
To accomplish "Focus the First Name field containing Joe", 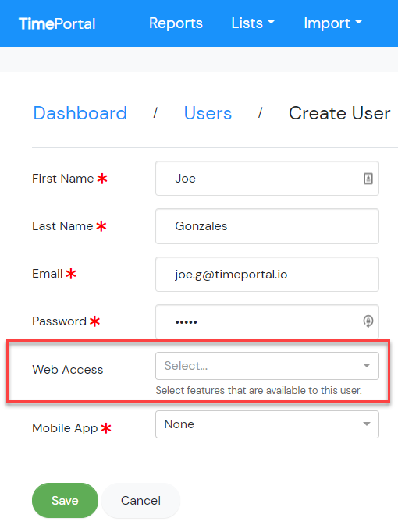I will coord(267,179).
